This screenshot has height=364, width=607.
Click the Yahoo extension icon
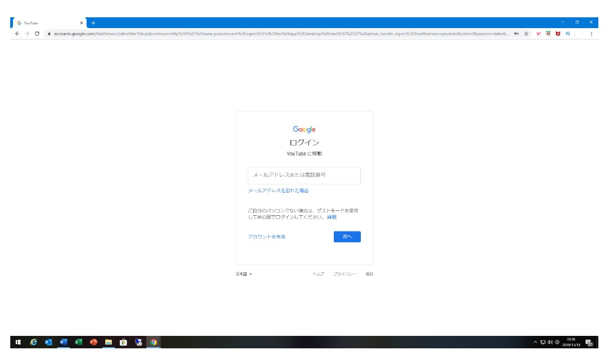click(x=539, y=34)
